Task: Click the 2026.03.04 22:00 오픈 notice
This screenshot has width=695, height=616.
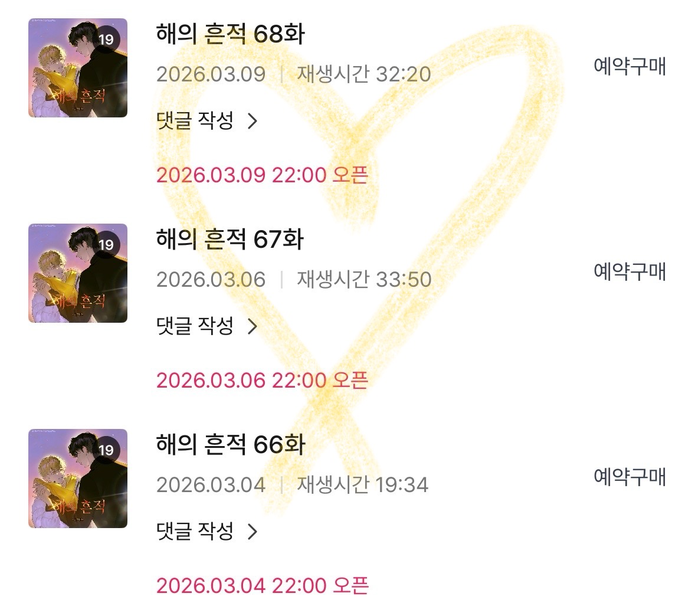Action: click(x=263, y=585)
